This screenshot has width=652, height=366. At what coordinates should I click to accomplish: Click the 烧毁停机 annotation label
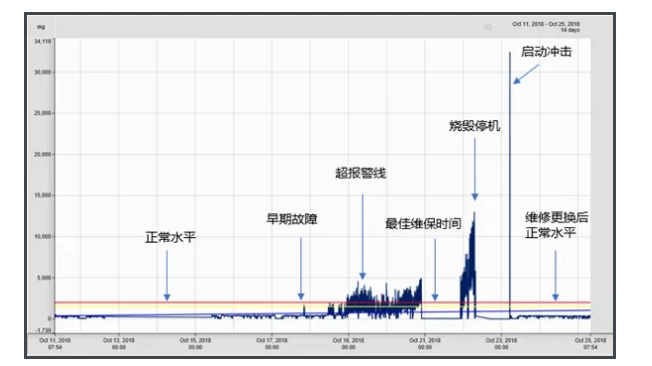pos(474,126)
